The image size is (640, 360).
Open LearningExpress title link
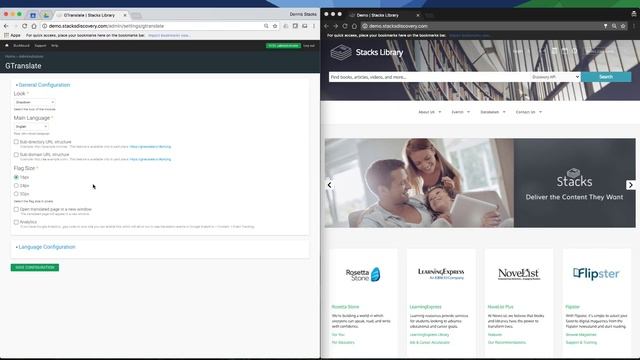[x=425, y=307]
